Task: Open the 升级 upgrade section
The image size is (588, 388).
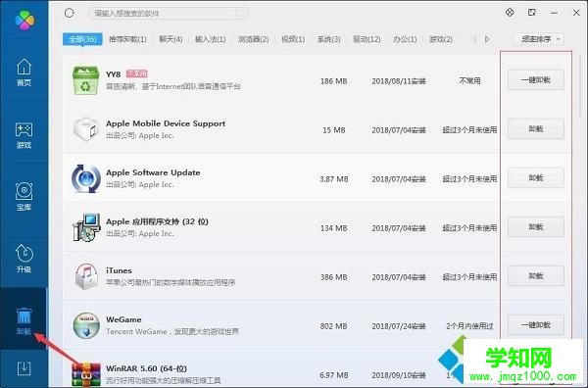Action: click(24, 259)
